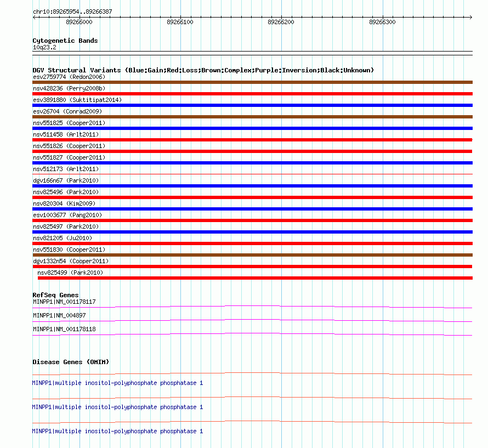
Task: Select the nsv821205 (Ju2010) label
Action: pos(63,238)
